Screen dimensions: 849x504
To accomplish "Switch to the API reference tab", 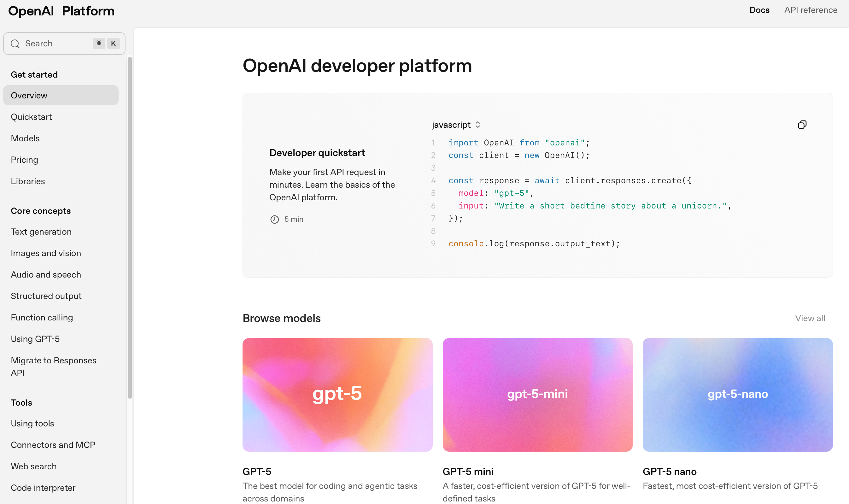I will coord(810,10).
